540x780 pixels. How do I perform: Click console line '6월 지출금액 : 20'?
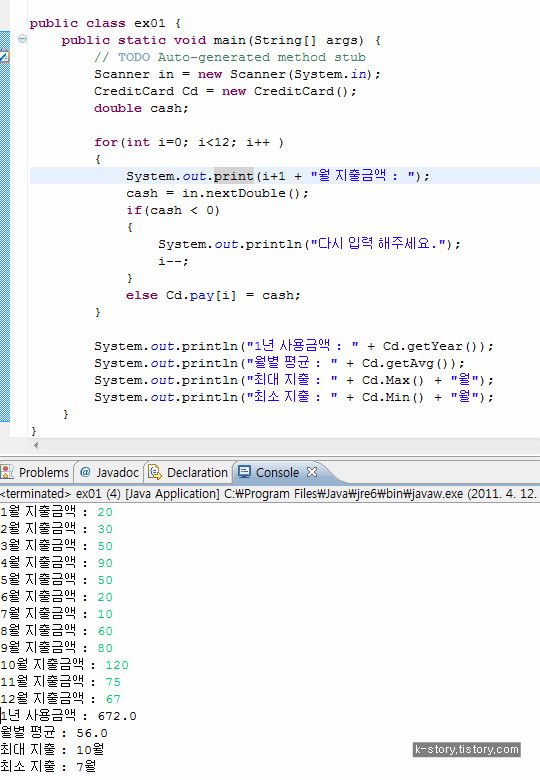coord(57,596)
